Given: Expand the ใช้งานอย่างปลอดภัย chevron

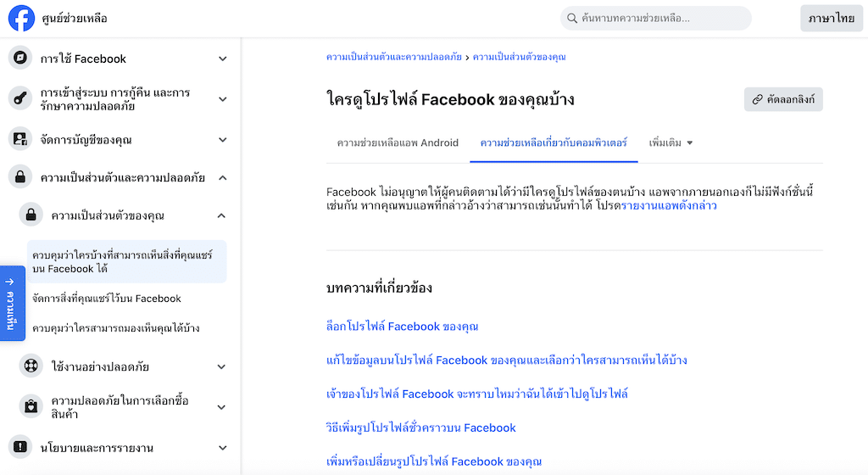Looking at the screenshot, I should 221,366.
